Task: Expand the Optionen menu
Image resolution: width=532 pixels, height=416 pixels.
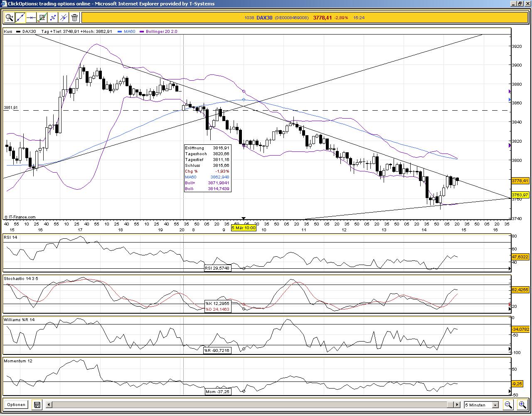Action: click(x=16, y=404)
